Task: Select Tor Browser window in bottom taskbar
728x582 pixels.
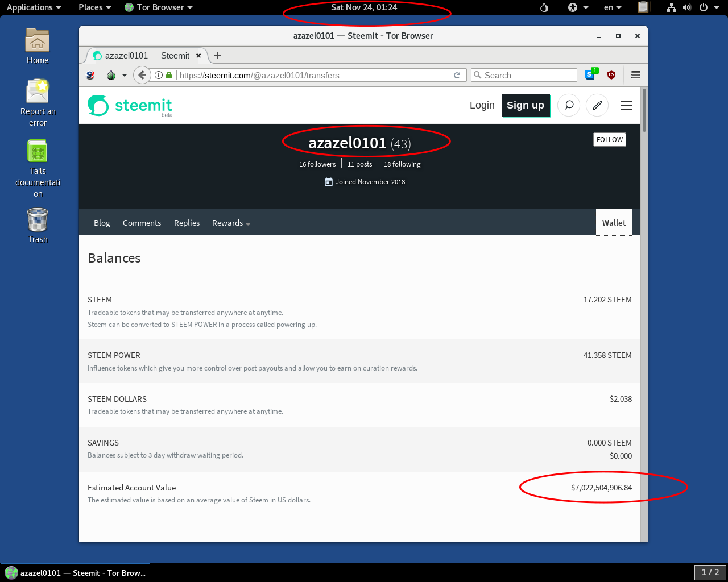Action: tap(76, 573)
